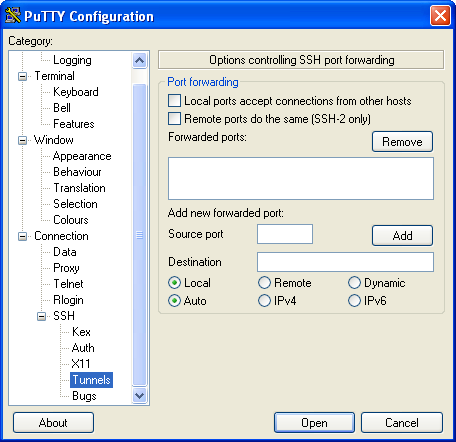Click the Open button

tap(314, 423)
